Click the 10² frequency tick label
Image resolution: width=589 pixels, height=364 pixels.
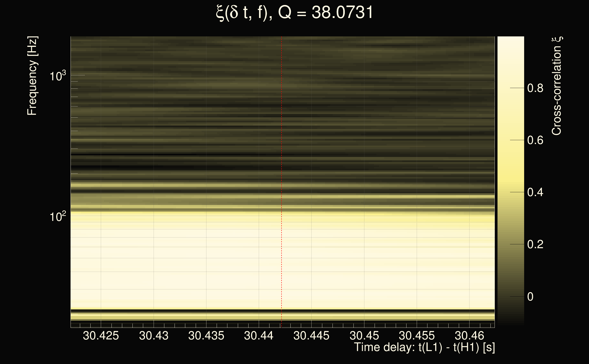58,217
